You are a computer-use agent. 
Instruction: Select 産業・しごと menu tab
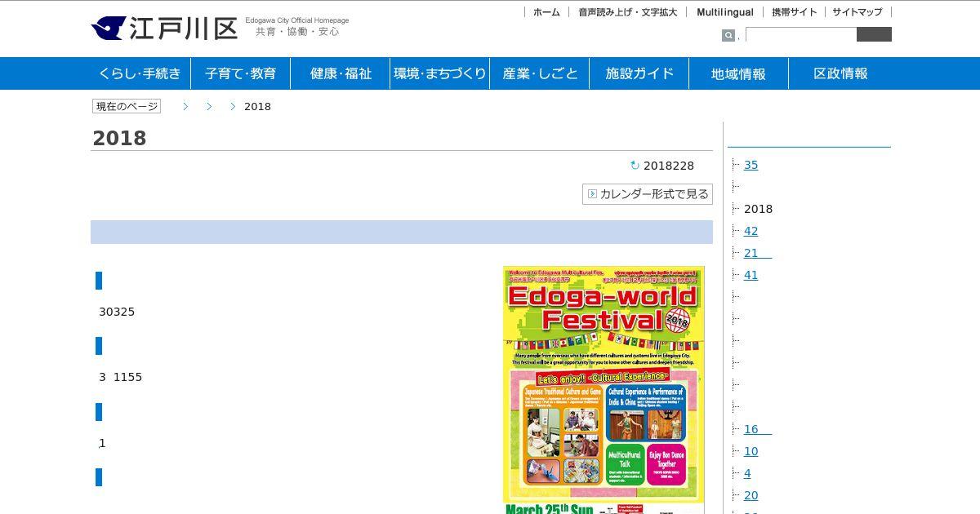(x=540, y=73)
